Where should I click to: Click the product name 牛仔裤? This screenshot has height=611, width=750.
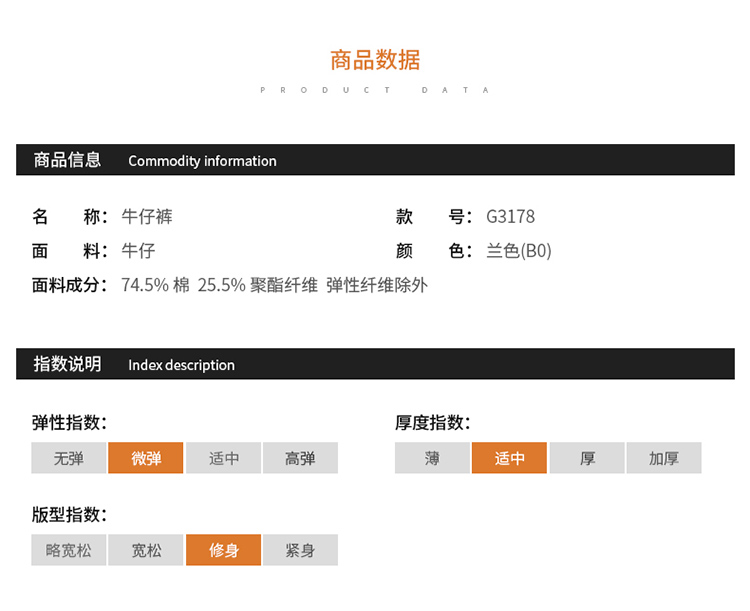click(x=147, y=217)
